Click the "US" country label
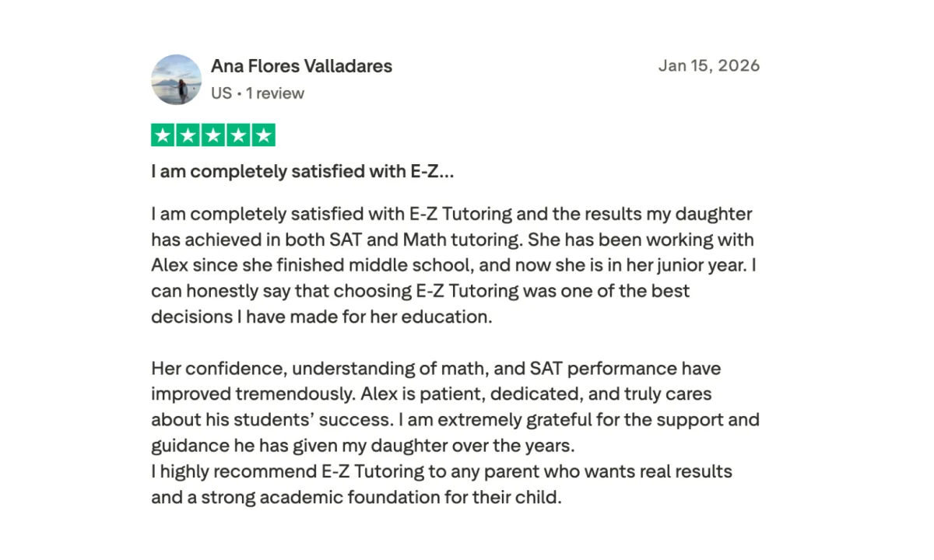Viewport: 934px width, 560px height. [x=221, y=93]
